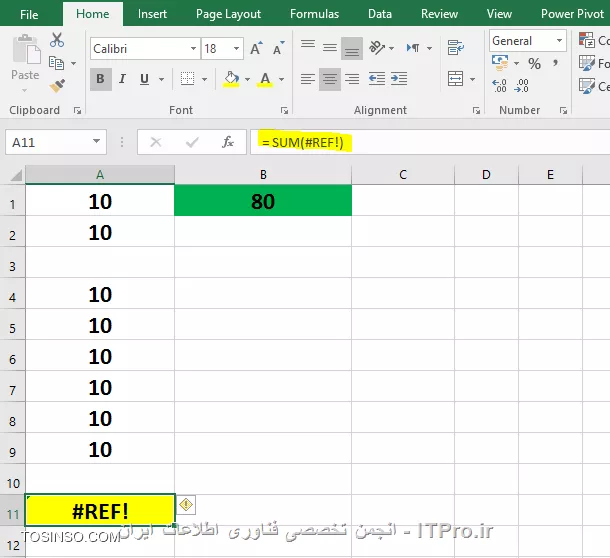Align text right
The image size is (610, 558).
(x=352, y=79)
